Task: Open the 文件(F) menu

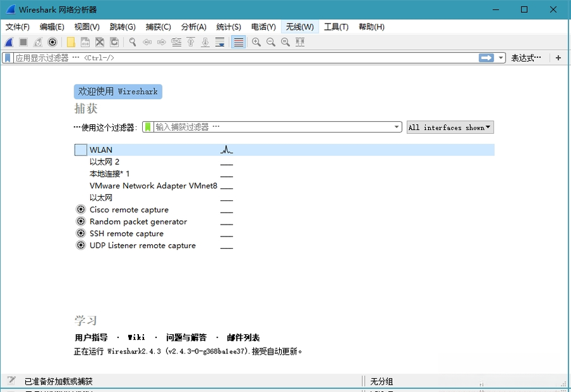Action: [18, 27]
